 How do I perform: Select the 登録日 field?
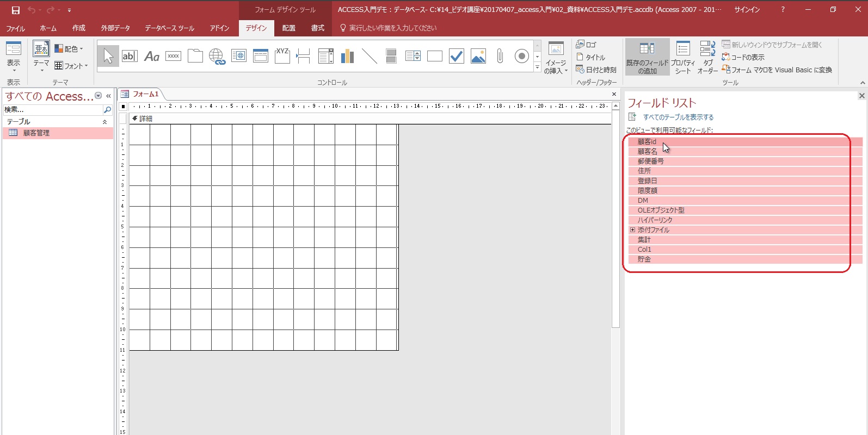pos(746,181)
